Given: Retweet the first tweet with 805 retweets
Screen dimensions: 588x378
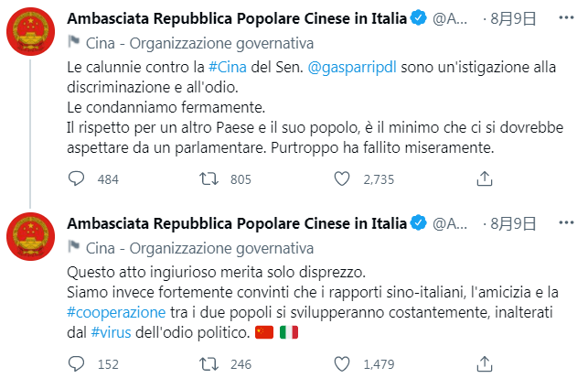Looking at the screenshot, I should 208,179.
